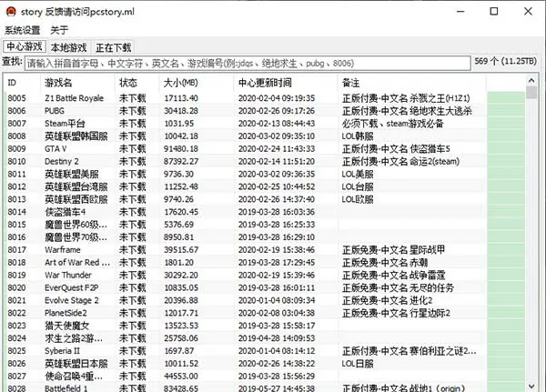
Task: Click the vertical scrollbar thumb
Action: click(531, 93)
